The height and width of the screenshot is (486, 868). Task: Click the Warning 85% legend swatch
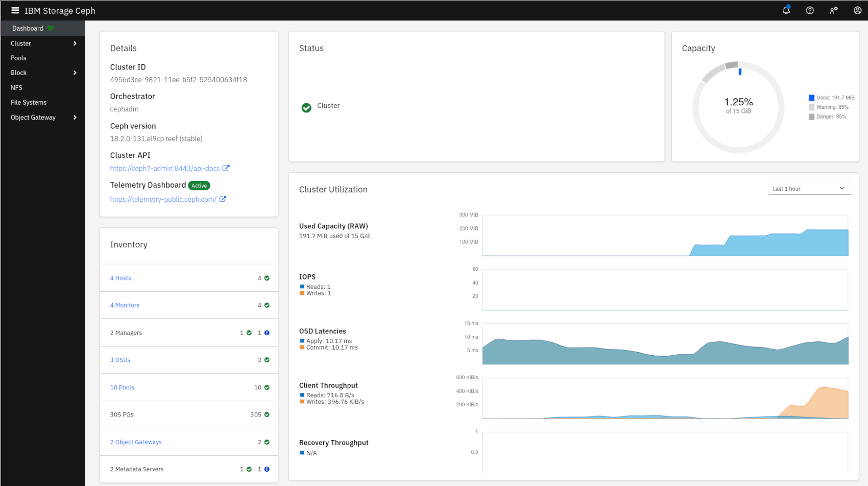pos(811,107)
